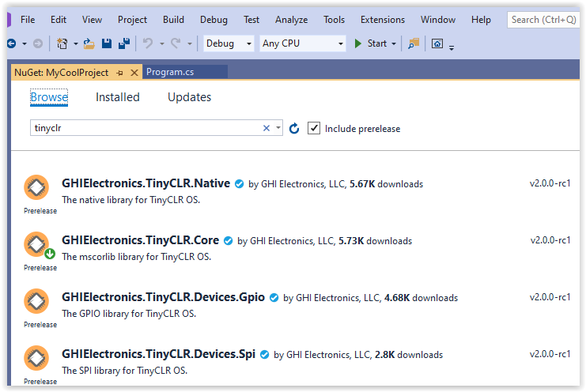Click the Redo arrow icon
586x392 pixels.
pos(176,43)
